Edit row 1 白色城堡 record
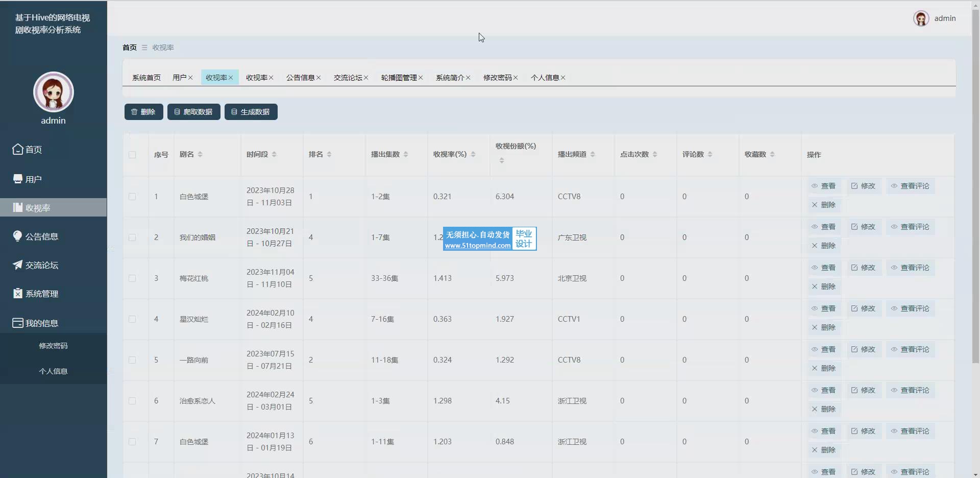Image resolution: width=980 pixels, height=478 pixels. (863, 186)
